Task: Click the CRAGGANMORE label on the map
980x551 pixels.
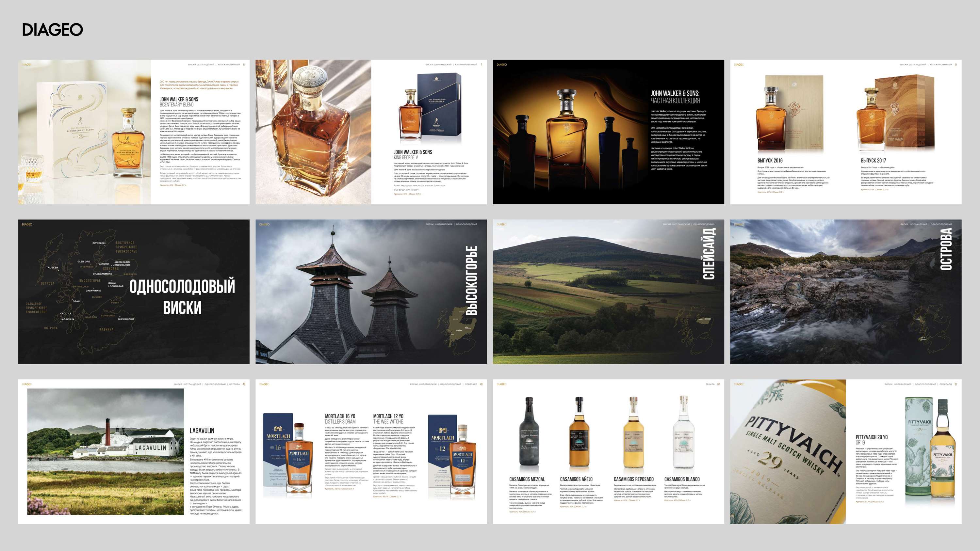Action: coord(102,274)
